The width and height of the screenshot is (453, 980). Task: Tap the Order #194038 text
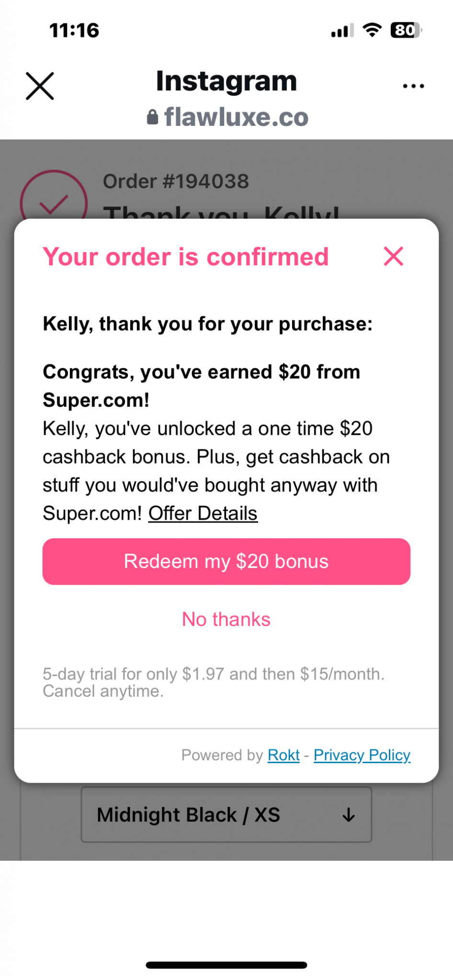tap(176, 181)
